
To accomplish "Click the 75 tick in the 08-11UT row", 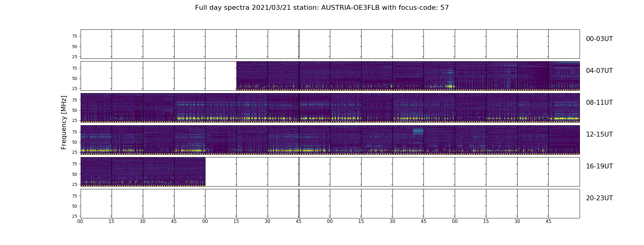I will point(75,100).
